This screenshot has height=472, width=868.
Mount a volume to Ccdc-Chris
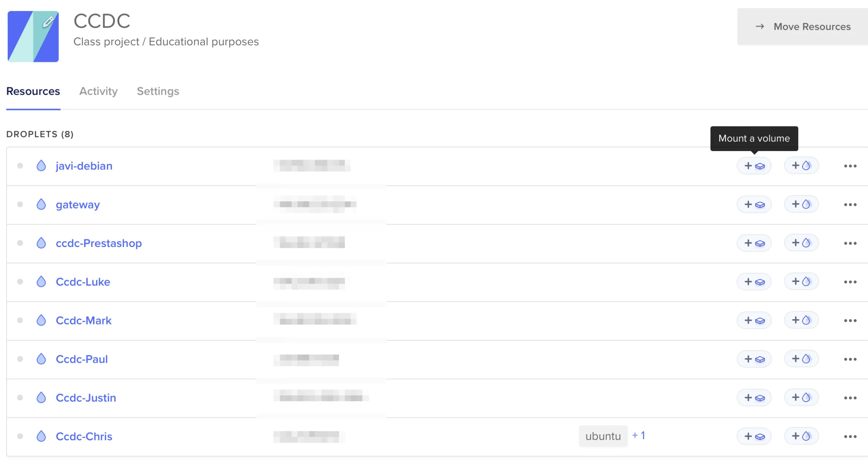(x=754, y=437)
